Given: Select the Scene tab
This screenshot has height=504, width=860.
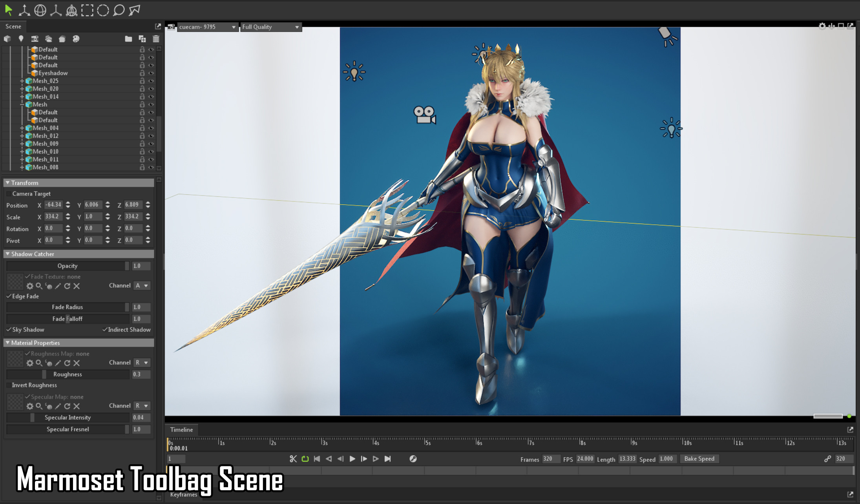Looking at the screenshot, I should [x=13, y=26].
